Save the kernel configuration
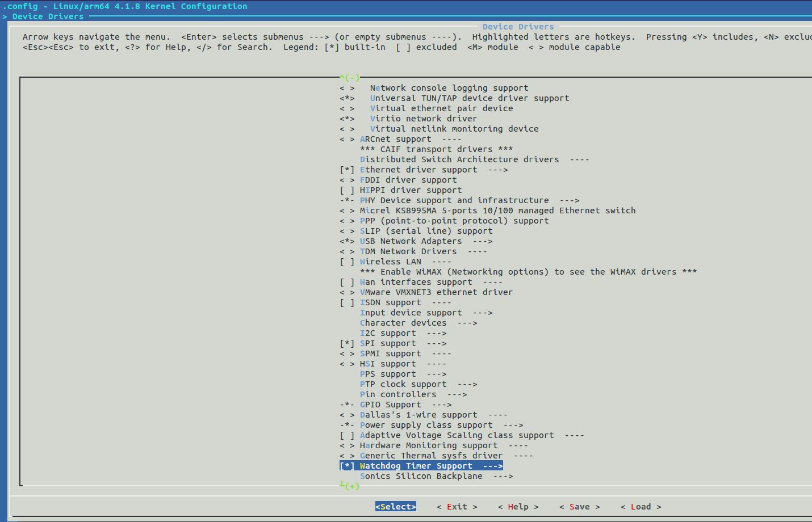 (x=579, y=506)
